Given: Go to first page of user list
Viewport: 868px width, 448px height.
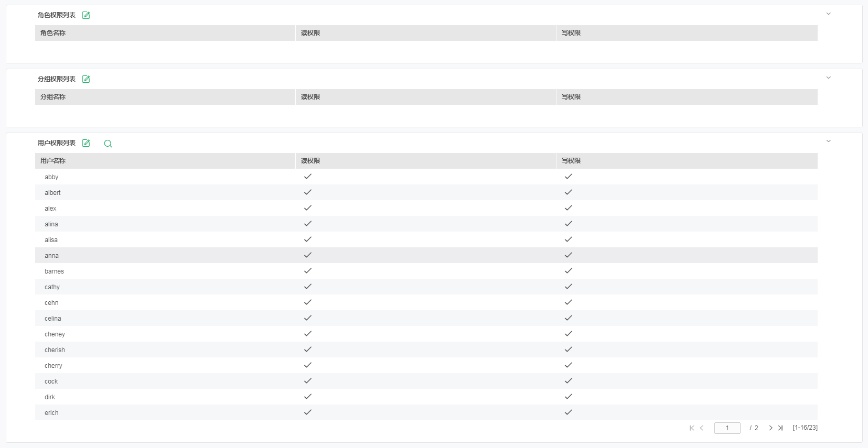Looking at the screenshot, I should click(692, 428).
